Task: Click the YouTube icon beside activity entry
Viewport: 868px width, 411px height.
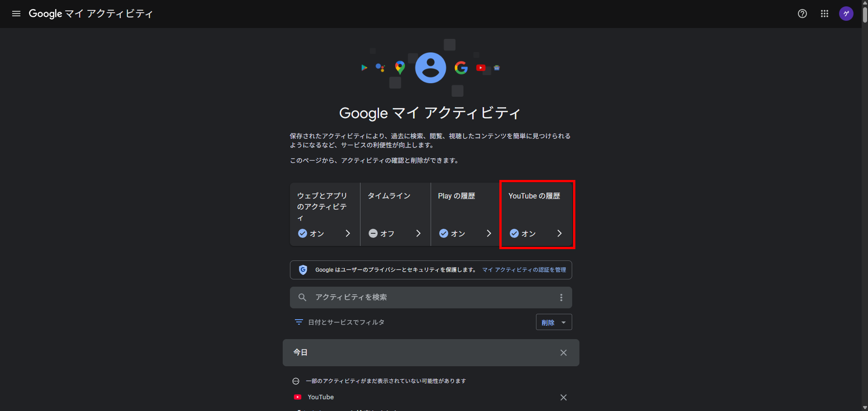Action: pyautogui.click(x=298, y=397)
